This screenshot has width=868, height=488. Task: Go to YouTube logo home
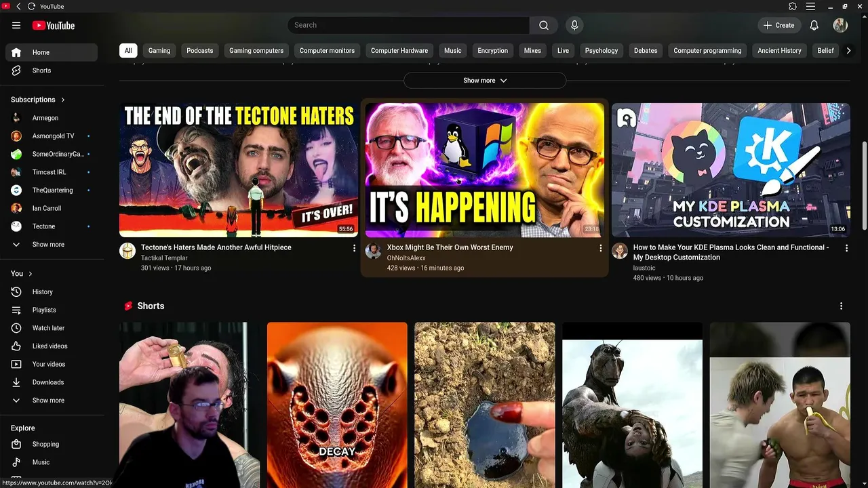(x=53, y=25)
